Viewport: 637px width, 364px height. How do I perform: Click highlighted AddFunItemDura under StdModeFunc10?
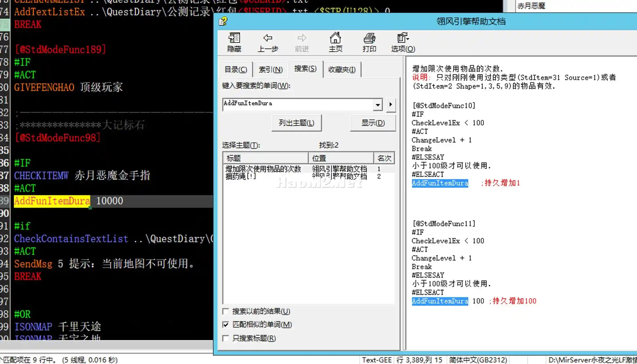tap(440, 183)
